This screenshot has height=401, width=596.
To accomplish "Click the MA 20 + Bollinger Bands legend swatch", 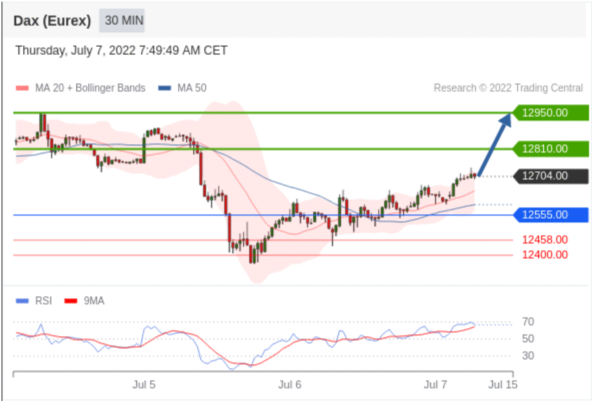I will pos(22,88).
